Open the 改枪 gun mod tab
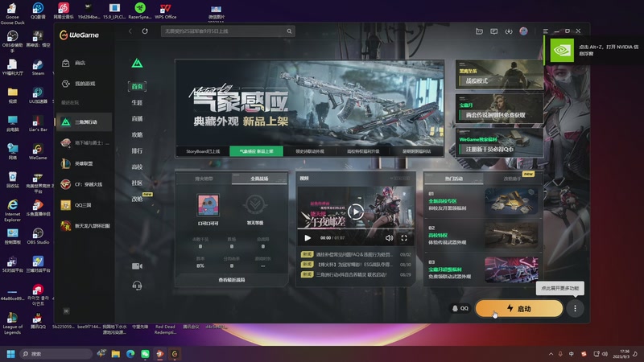644x362 pixels. click(x=137, y=199)
